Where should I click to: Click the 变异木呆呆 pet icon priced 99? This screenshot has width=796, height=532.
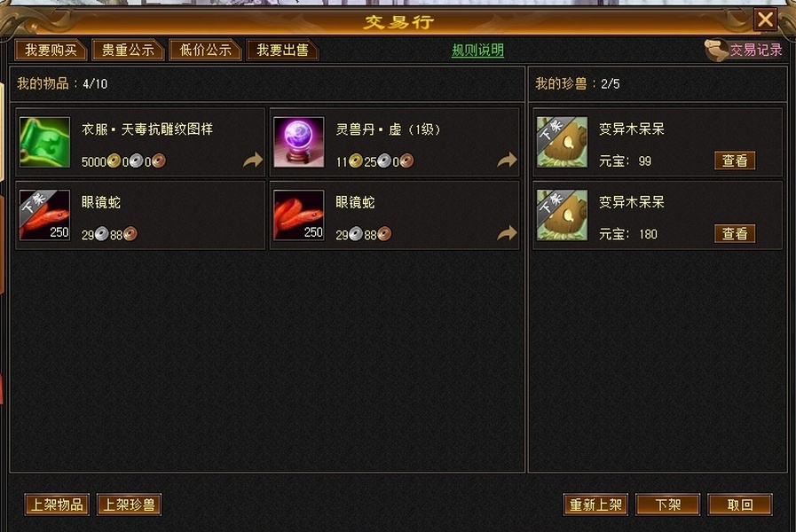point(563,142)
